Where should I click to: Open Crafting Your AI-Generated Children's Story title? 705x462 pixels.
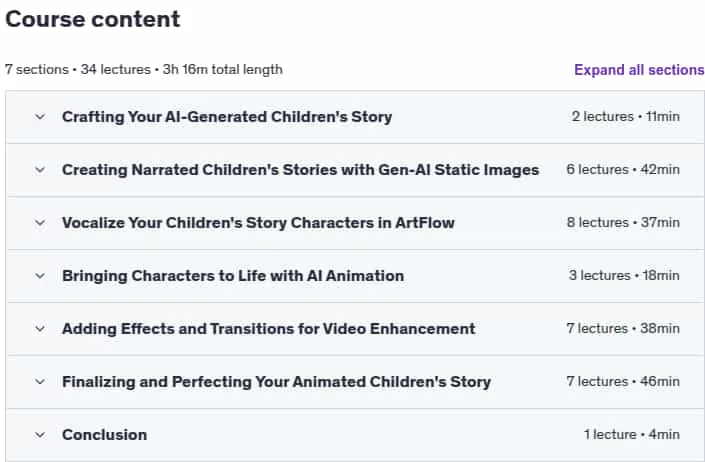pyautogui.click(x=227, y=117)
